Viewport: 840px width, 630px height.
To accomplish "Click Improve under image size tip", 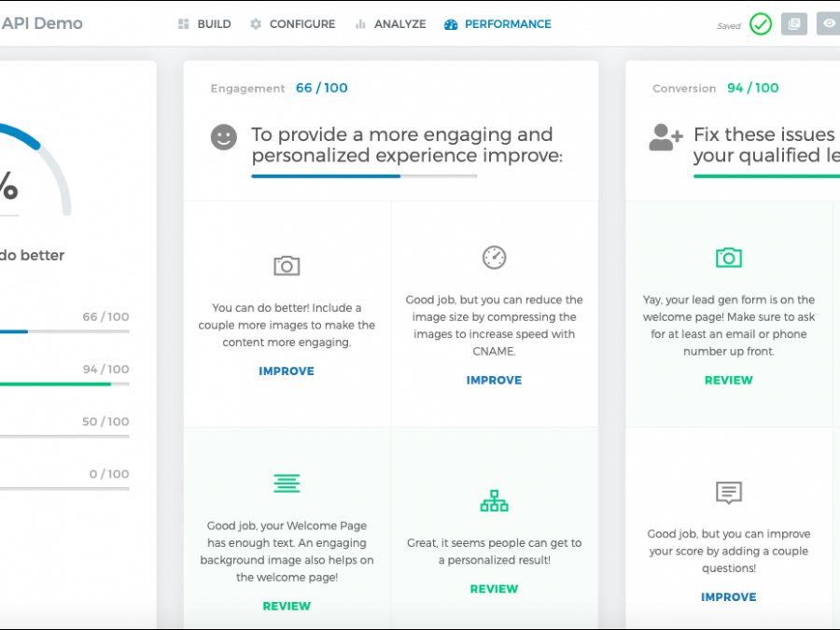I will click(494, 381).
